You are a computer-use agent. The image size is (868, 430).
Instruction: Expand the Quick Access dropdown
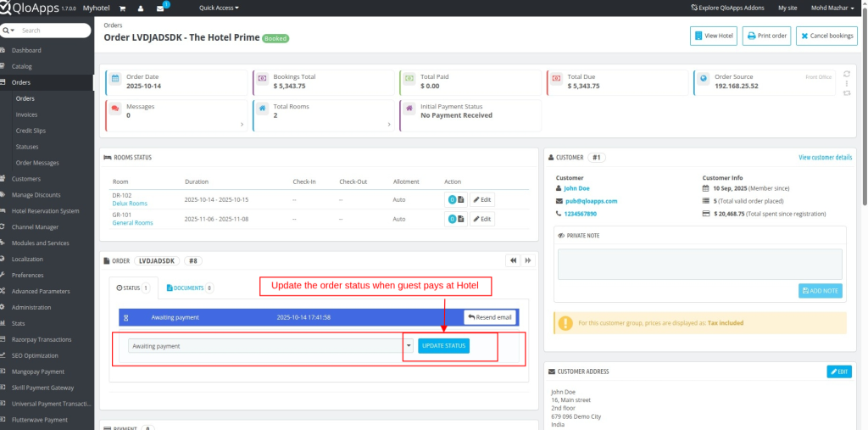219,8
